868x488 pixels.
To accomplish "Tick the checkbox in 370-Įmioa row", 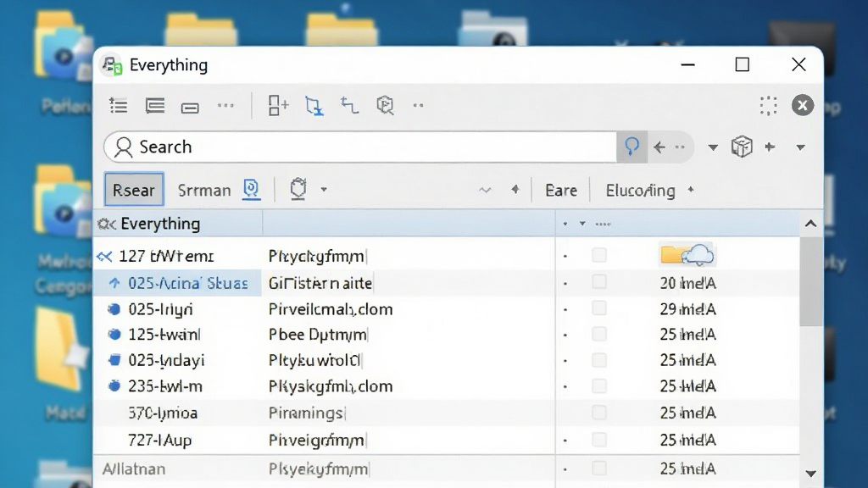I will 599,413.
